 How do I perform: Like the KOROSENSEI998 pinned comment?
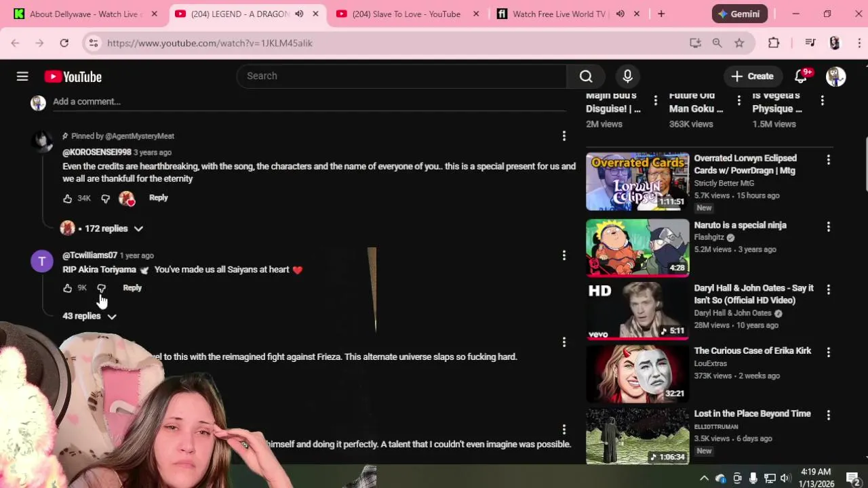coord(68,198)
